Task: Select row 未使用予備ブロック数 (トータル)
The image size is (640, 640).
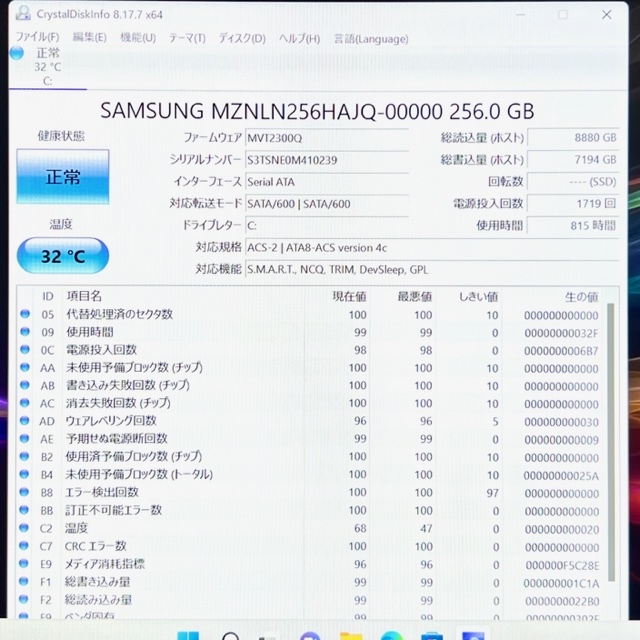Action: (x=310, y=475)
